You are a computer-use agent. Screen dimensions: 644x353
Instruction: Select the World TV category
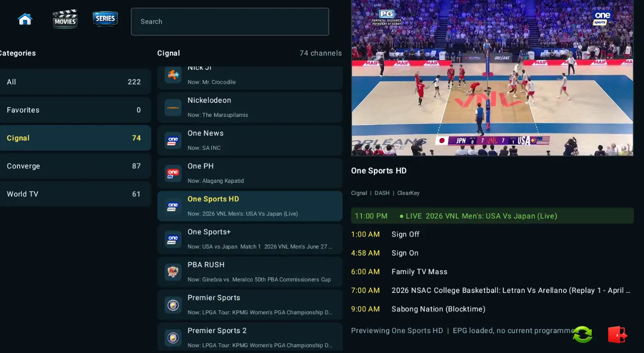pyautogui.click(x=75, y=194)
